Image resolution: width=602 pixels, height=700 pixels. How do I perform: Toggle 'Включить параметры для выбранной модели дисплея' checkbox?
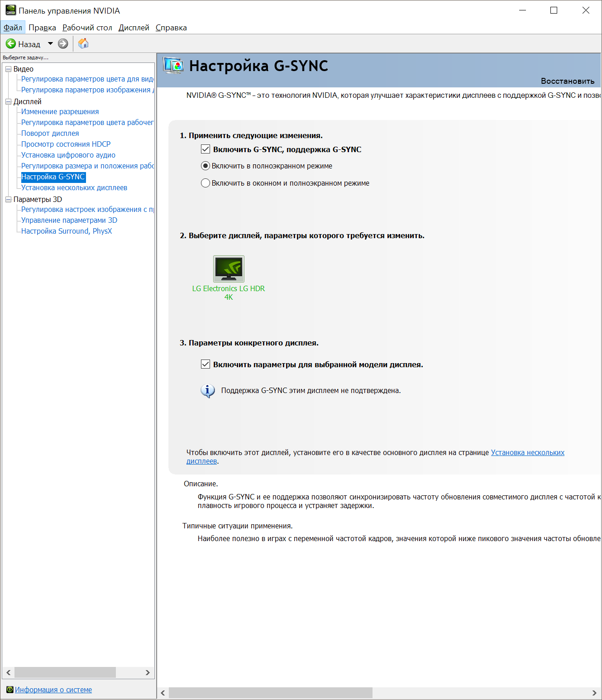tap(205, 364)
